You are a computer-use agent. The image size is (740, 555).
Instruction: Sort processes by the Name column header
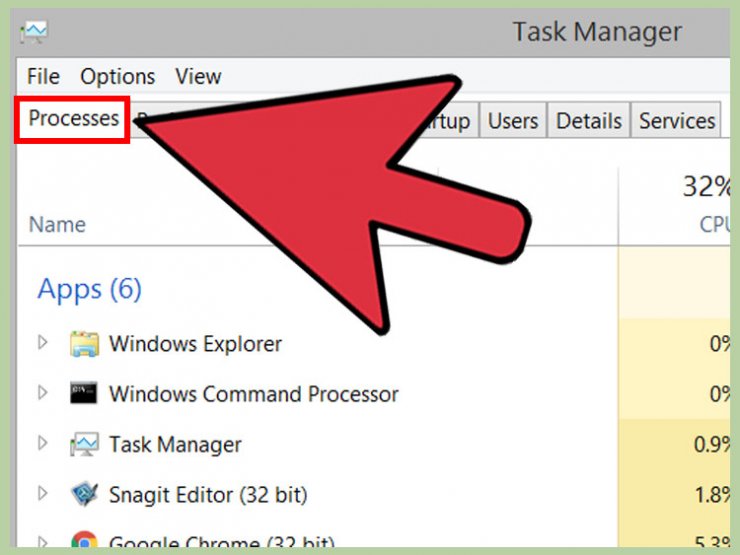tap(57, 225)
